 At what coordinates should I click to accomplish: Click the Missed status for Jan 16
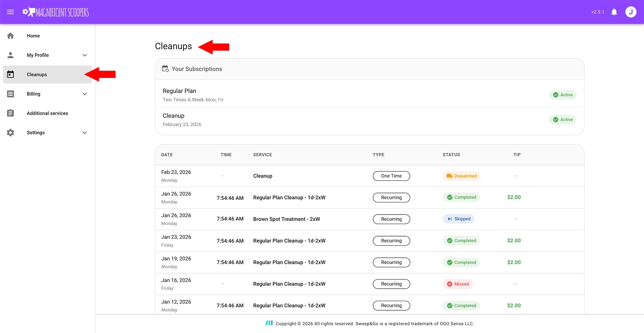pos(458,284)
